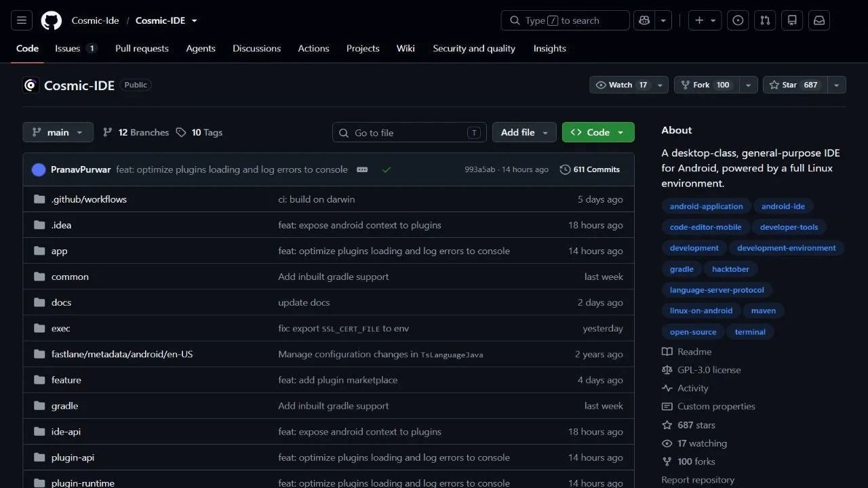868x488 pixels.
Task: Click the gradle folder icon
Action: point(39,405)
